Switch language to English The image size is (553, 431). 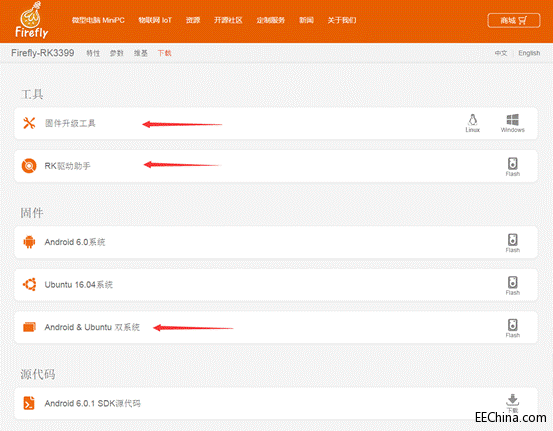(x=529, y=53)
